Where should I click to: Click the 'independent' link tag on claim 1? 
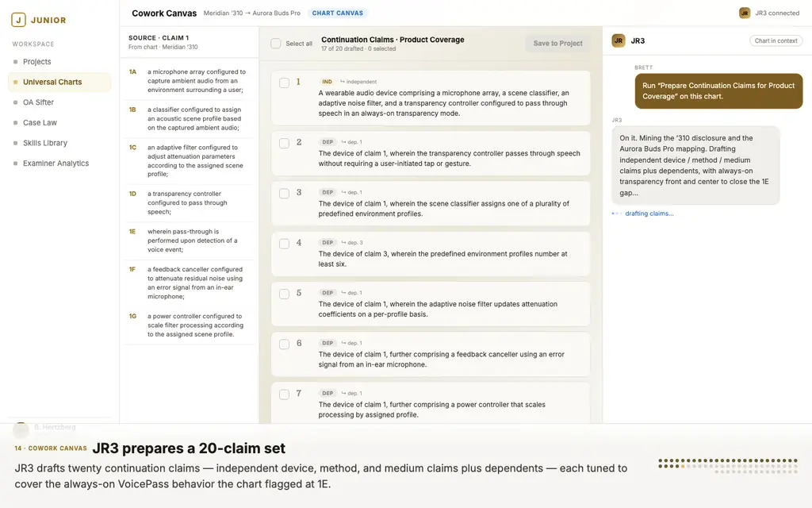(358, 82)
